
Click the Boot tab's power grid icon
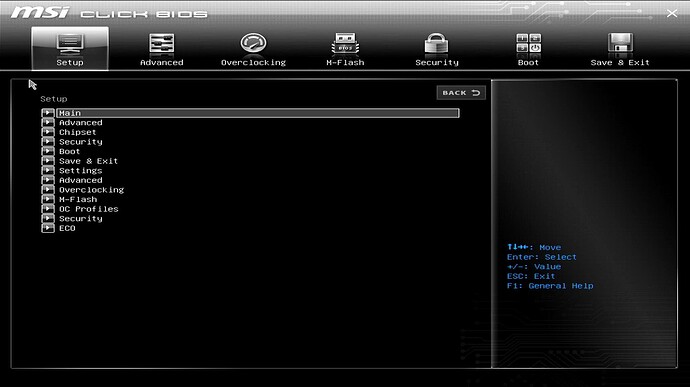(x=529, y=43)
